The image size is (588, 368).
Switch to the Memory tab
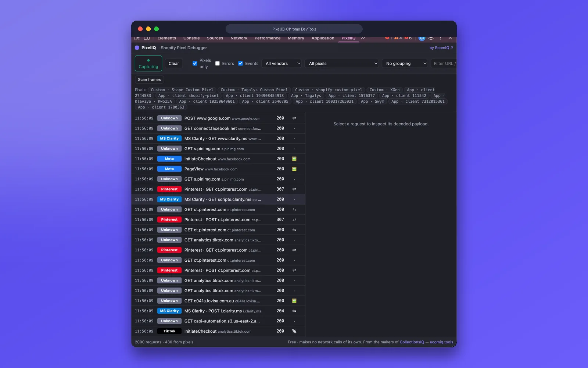[296, 38]
